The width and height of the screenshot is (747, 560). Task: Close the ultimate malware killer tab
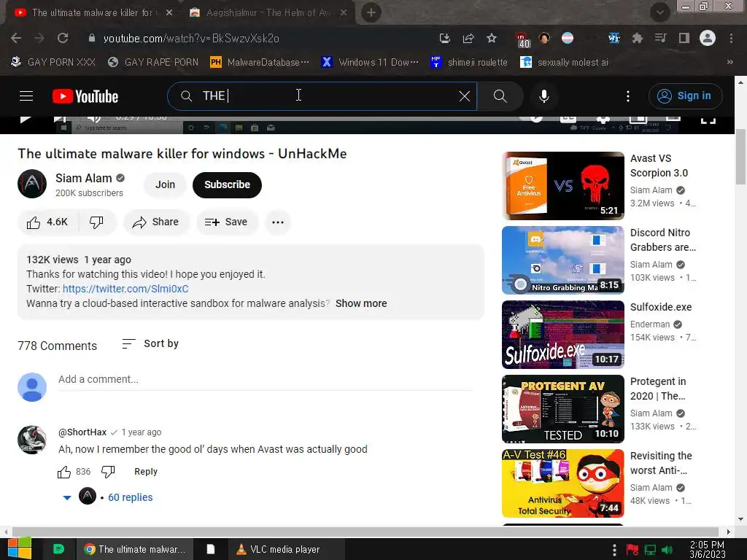pos(169,13)
